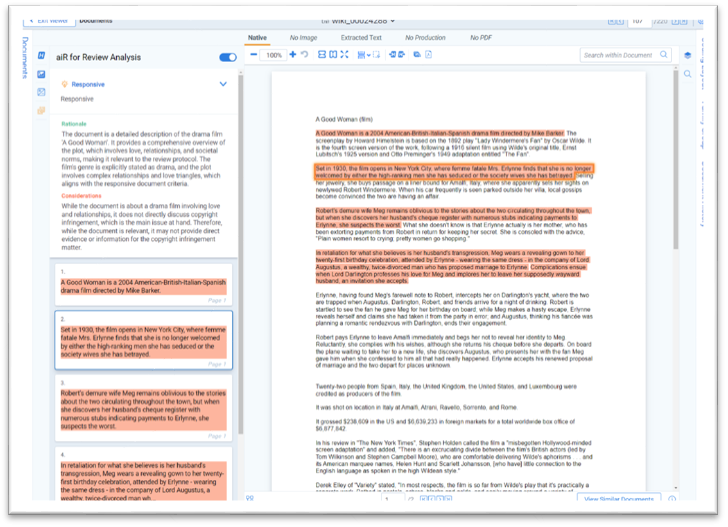Open the aiR analysis sidebar icon
The image size is (728, 527).
(x=41, y=55)
